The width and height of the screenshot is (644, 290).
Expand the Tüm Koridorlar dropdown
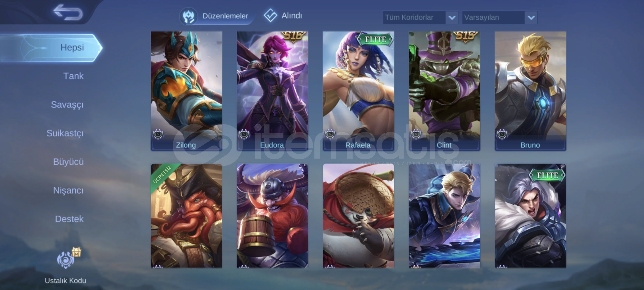point(420,18)
